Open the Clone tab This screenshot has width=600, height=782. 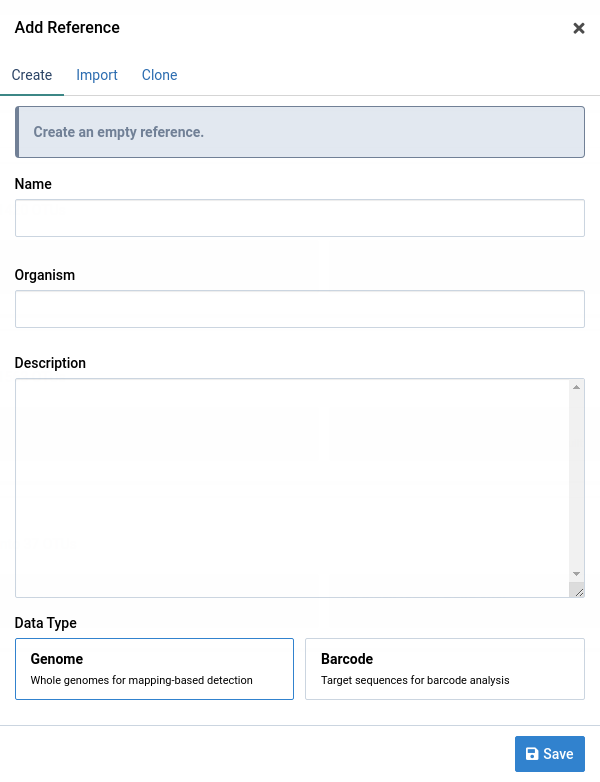[160, 75]
